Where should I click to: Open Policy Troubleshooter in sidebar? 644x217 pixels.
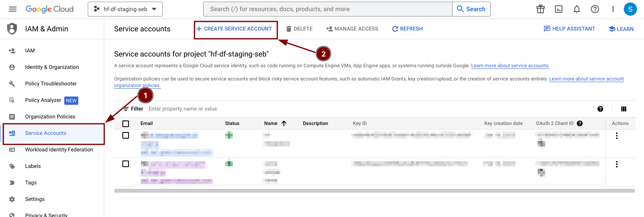pos(51,84)
